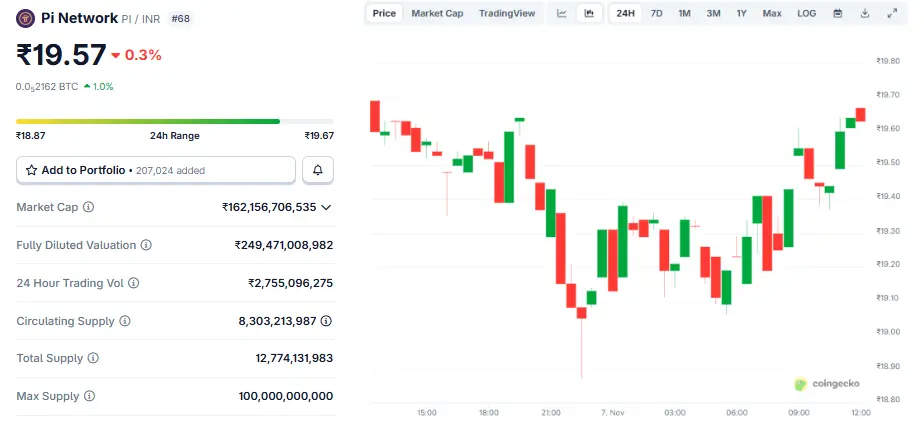Click the ₹19.57 price value
Viewport: 924px width, 422px height.
pyautogui.click(x=61, y=55)
